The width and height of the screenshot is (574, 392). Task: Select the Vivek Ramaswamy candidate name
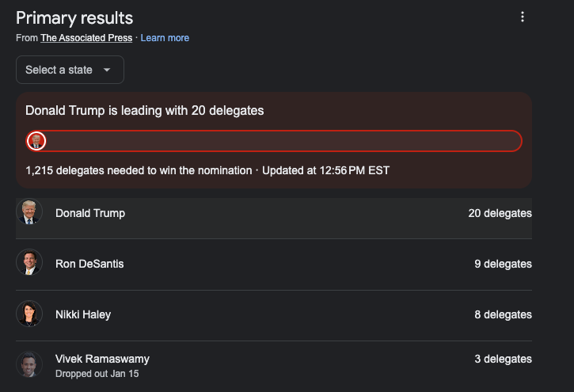tap(102, 359)
